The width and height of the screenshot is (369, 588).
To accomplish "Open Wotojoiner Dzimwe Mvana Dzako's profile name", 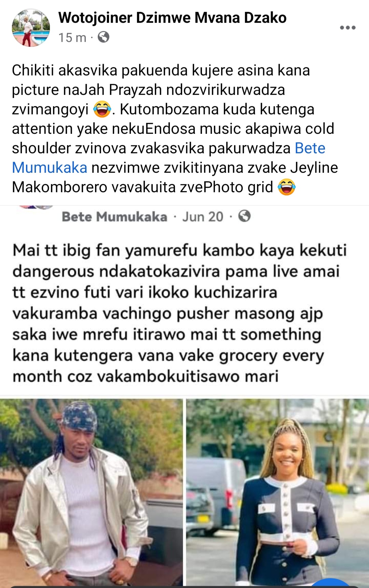I will point(172,18).
